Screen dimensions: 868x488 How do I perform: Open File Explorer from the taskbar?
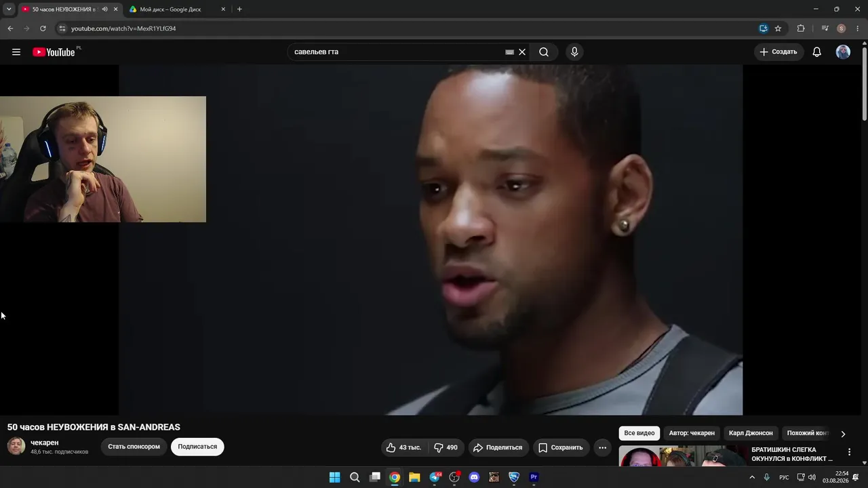[414, 477]
